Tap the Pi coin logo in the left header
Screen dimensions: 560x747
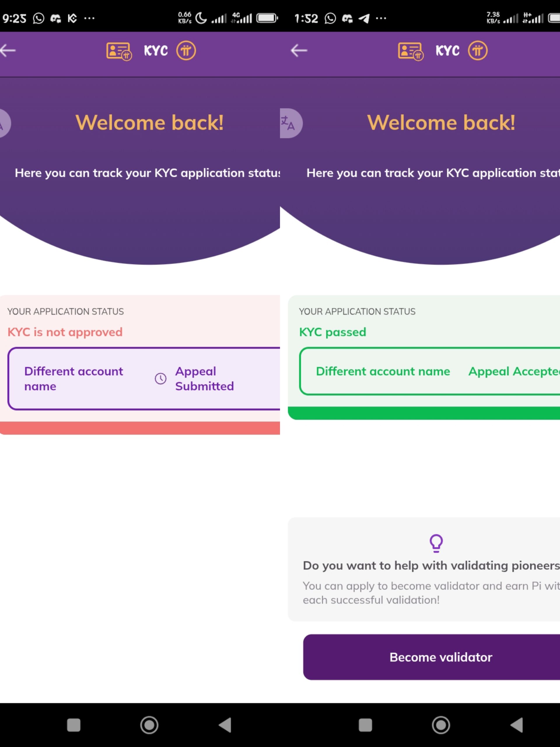186,51
